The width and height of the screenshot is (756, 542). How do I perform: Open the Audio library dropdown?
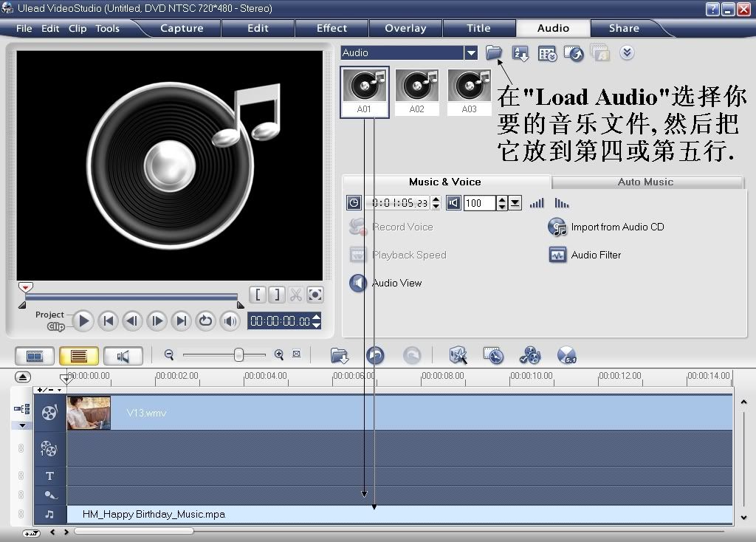470,53
